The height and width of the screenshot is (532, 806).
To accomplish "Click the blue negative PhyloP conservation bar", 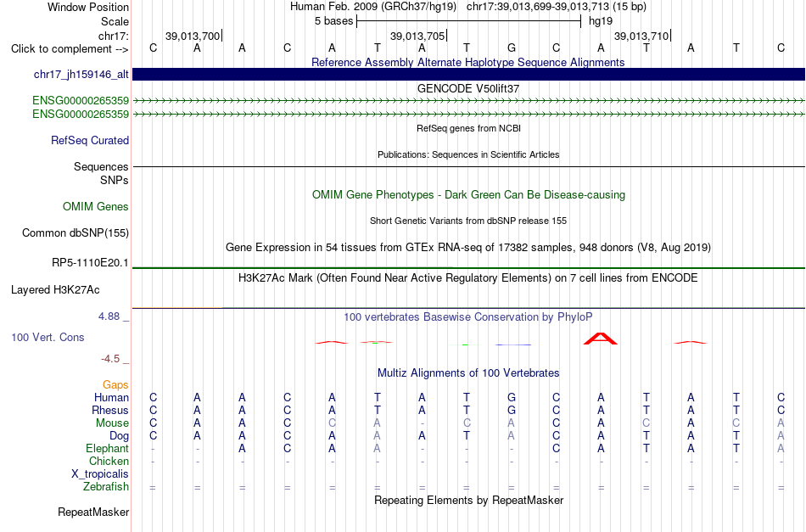I will [x=513, y=344].
